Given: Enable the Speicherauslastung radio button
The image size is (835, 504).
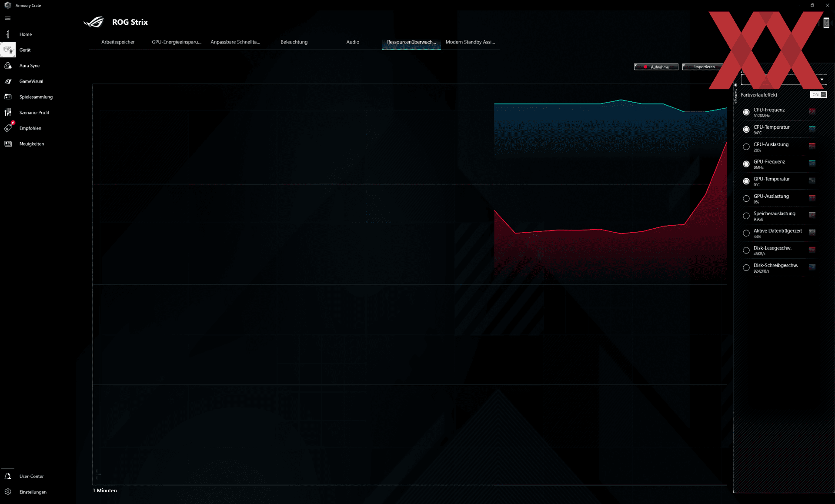Looking at the screenshot, I should pos(746,216).
